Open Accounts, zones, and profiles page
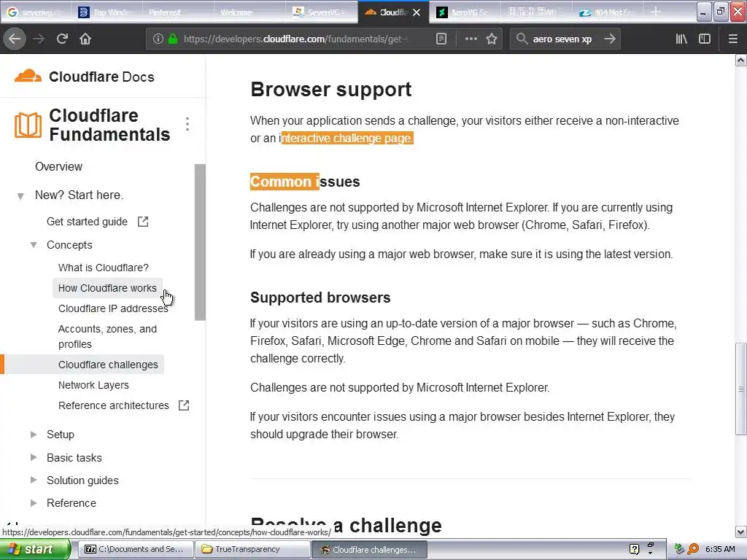Viewport: 747px width, 560px height. click(x=107, y=336)
